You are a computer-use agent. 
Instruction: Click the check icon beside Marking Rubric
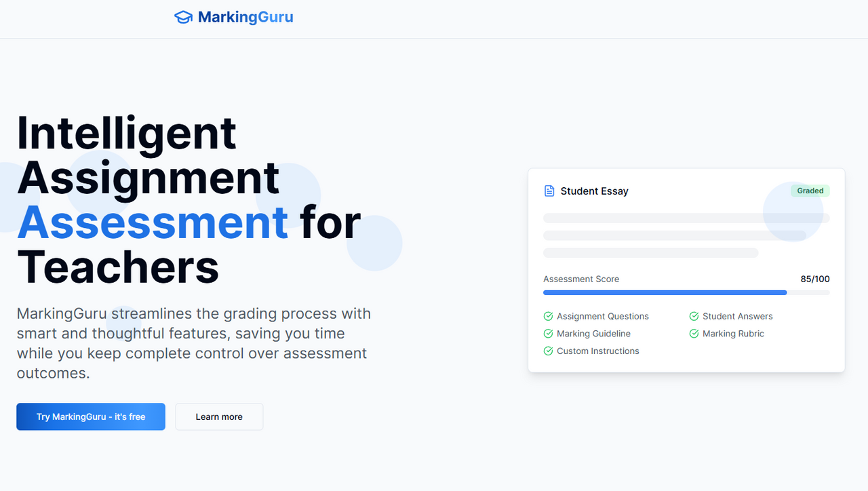pyautogui.click(x=694, y=334)
